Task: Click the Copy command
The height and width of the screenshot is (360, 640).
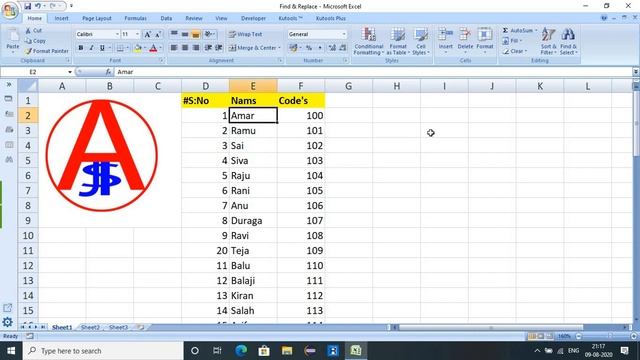Action: [x=35, y=41]
